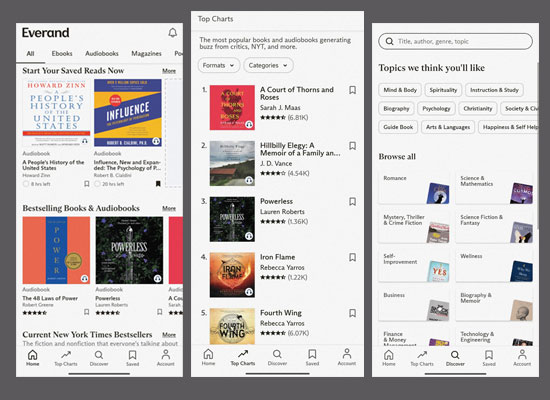Expand the Formats dropdown
The image size is (550, 400).
(x=219, y=65)
